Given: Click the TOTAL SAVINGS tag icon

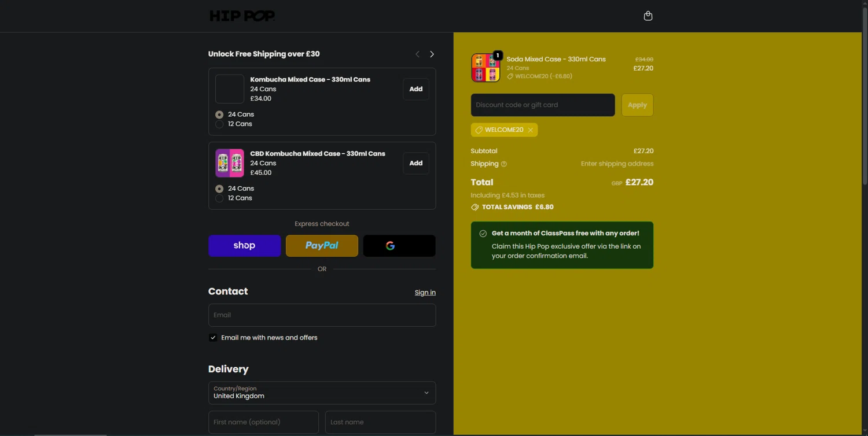Looking at the screenshot, I should pos(475,207).
